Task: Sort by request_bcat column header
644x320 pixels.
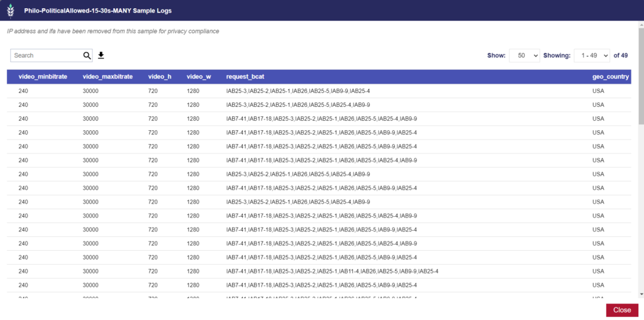Action: [245, 77]
